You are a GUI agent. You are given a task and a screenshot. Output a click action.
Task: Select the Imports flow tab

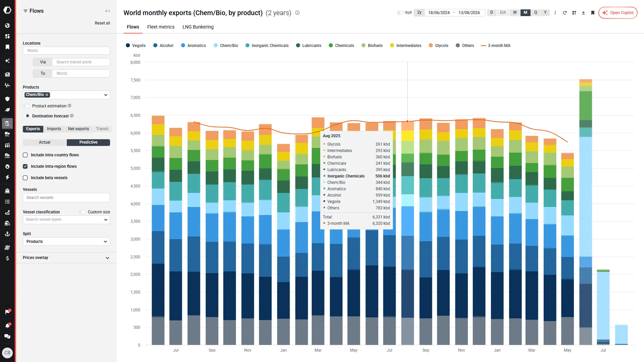pos(54,129)
